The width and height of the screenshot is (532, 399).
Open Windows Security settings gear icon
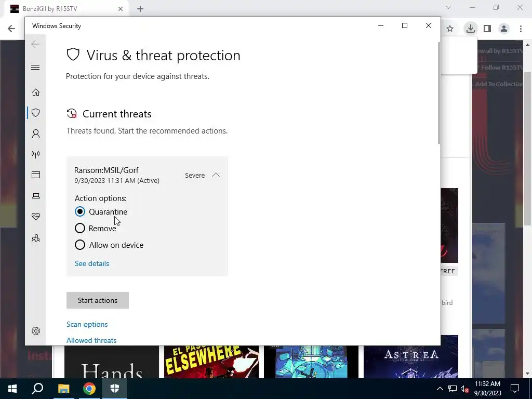pos(36,331)
